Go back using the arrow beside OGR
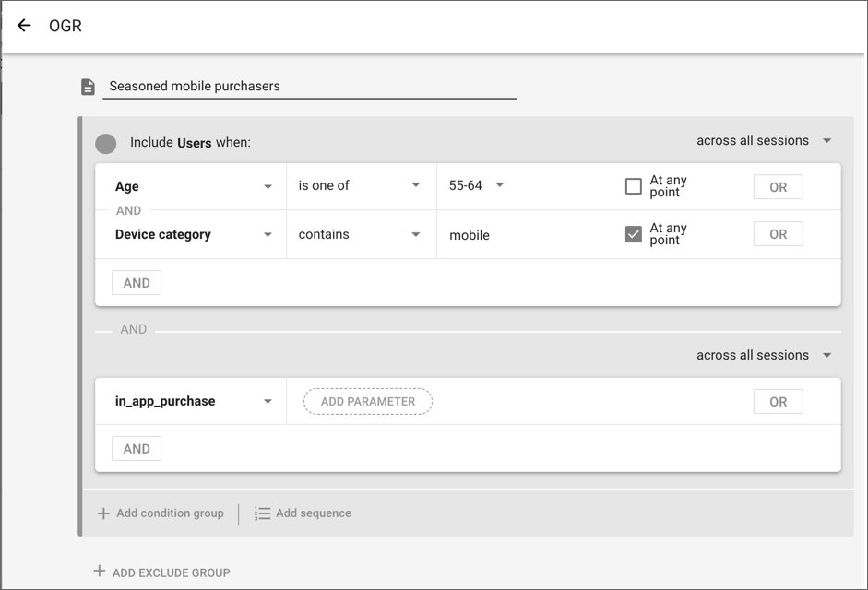Viewport: 868px width, 590px height. coord(24,26)
